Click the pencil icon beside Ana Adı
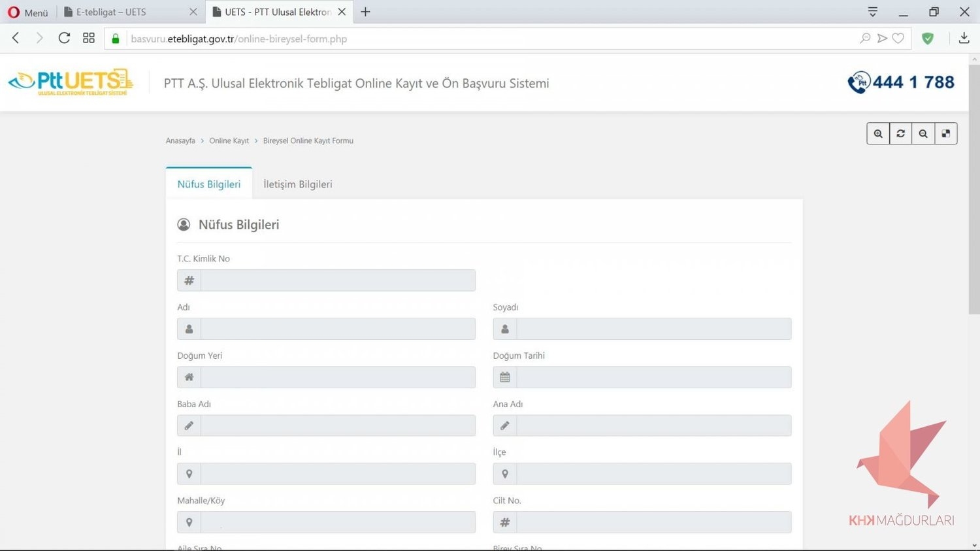 tap(505, 426)
